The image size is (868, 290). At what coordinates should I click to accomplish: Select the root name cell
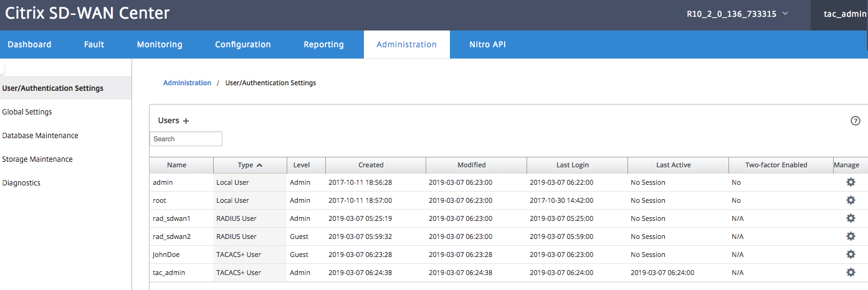(160, 200)
